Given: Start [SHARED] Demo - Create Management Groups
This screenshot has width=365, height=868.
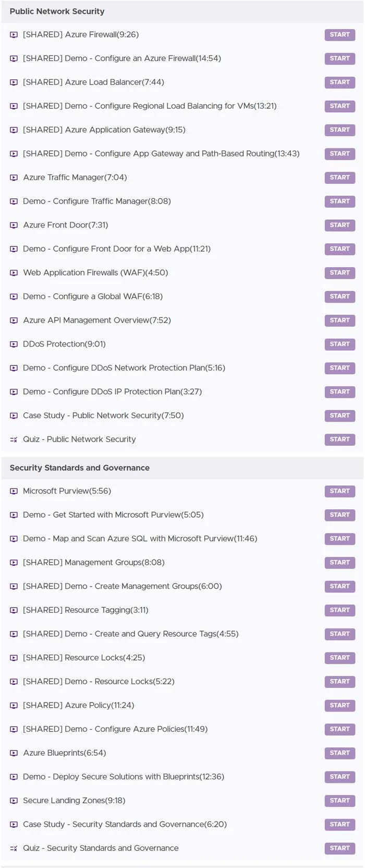Looking at the screenshot, I should (339, 586).
